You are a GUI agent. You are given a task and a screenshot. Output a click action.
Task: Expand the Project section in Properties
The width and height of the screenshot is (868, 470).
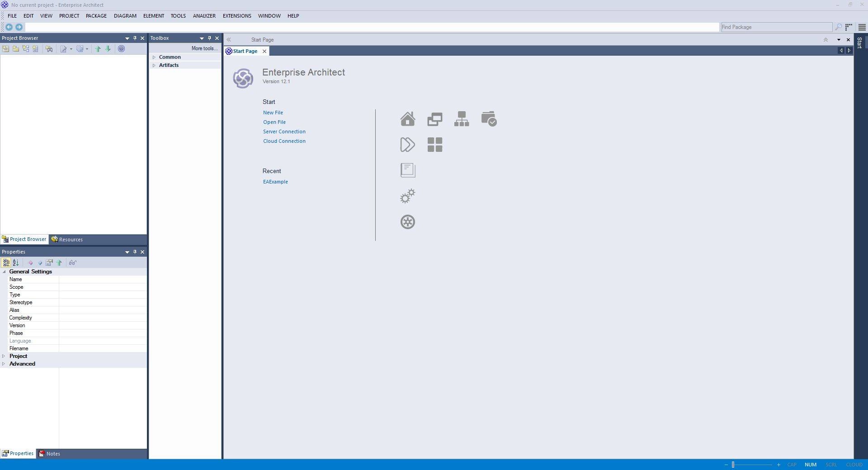[4, 356]
